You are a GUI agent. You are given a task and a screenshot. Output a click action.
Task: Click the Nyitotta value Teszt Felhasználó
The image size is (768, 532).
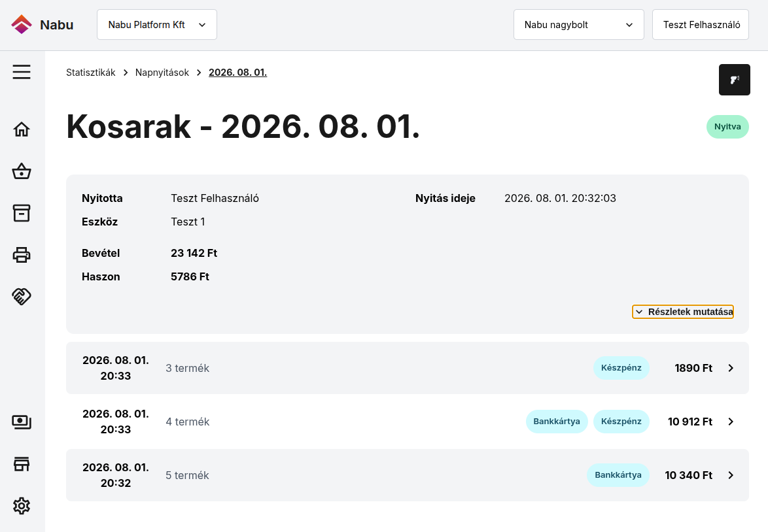tap(215, 198)
